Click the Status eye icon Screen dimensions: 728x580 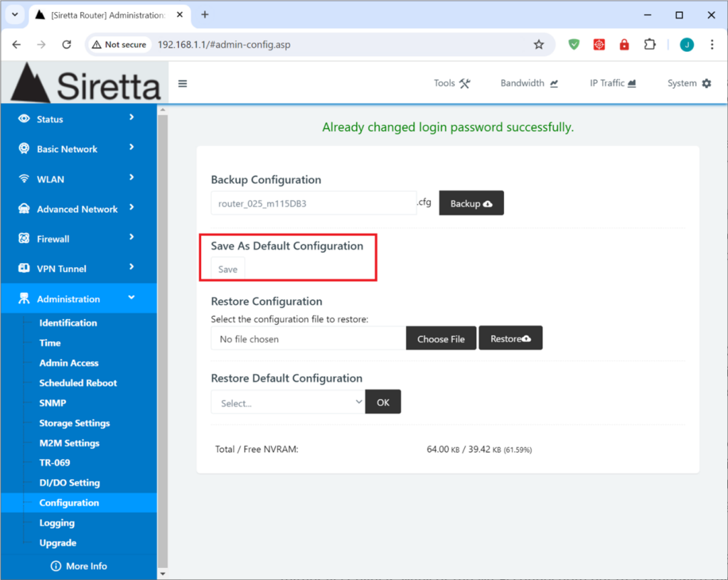click(x=23, y=119)
